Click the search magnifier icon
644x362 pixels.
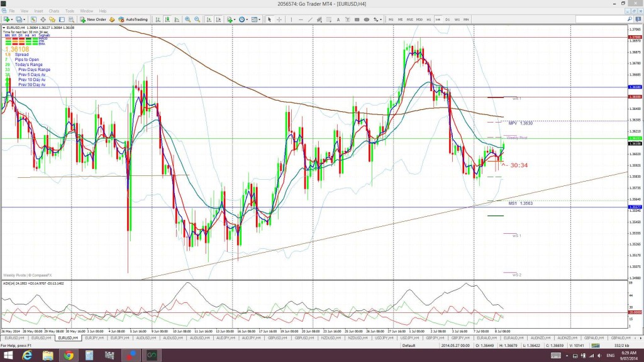click(630, 19)
